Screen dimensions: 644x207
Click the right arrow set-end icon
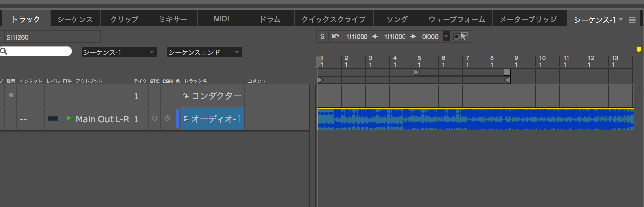pos(413,36)
